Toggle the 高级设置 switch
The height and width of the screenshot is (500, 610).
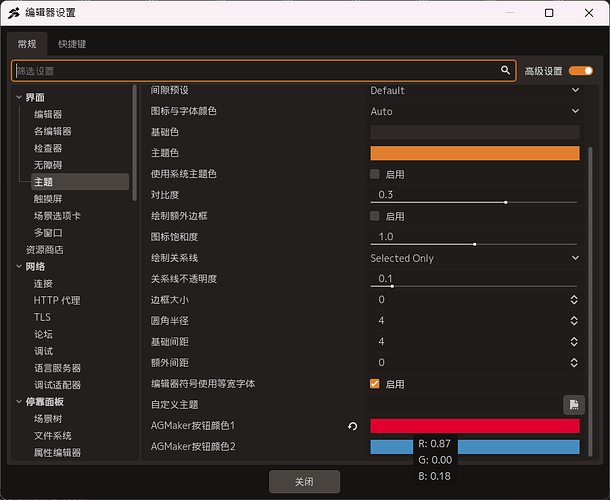(580, 71)
